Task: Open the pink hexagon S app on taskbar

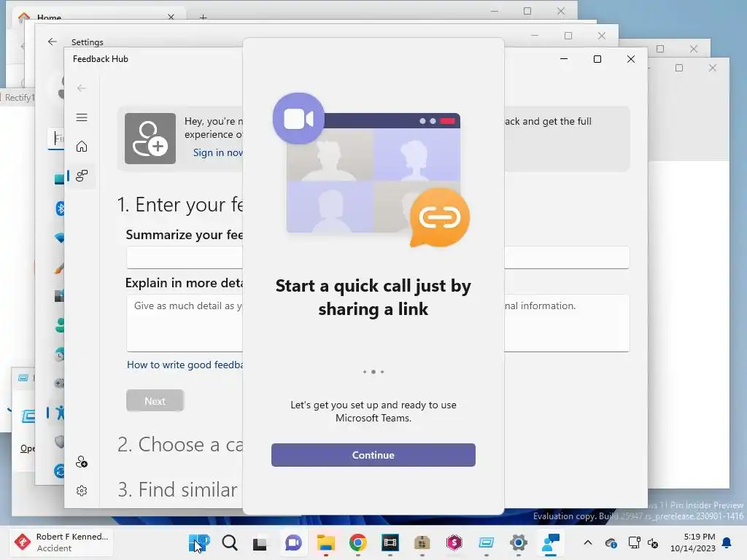Action: (x=454, y=542)
